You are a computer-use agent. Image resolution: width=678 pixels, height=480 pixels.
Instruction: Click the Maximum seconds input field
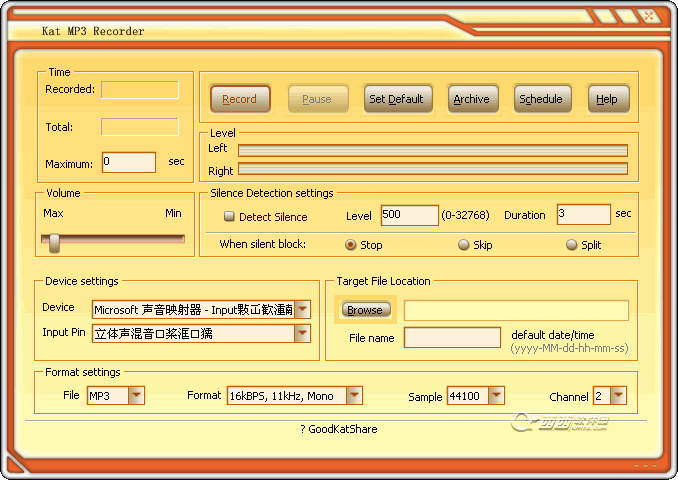(x=129, y=162)
